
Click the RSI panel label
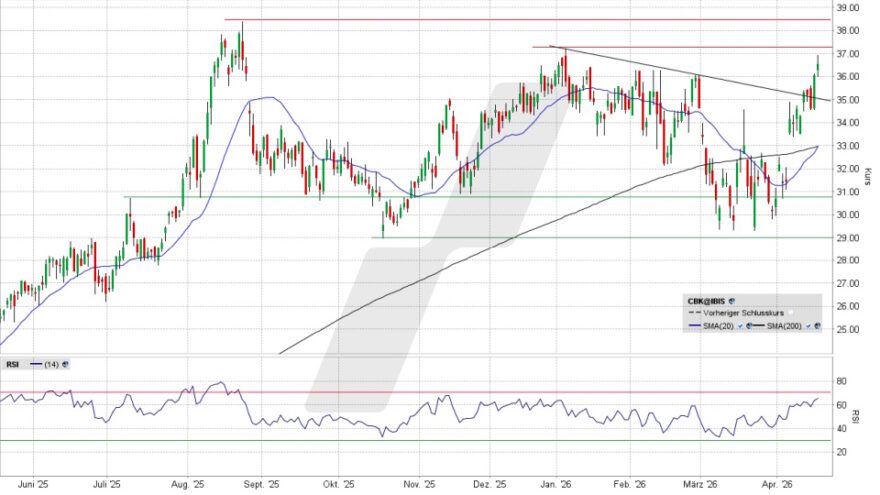coord(13,365)
